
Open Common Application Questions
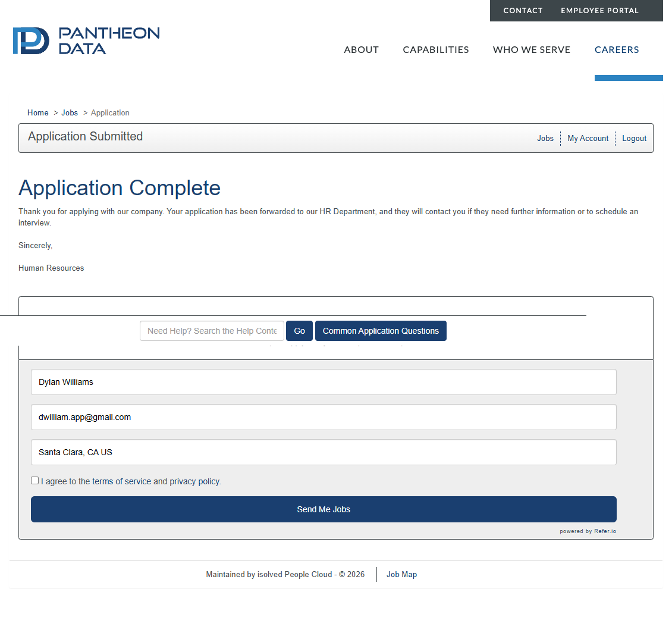click(x=381, y=331)
